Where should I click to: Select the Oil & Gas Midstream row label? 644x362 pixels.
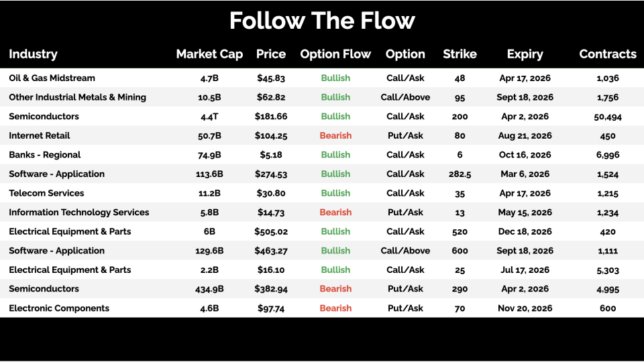[52, 78]
